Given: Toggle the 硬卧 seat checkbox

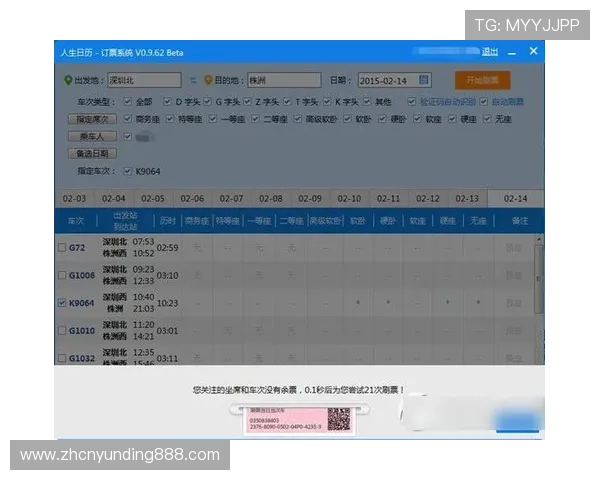Looking at the screenshot, I should 382,119.
